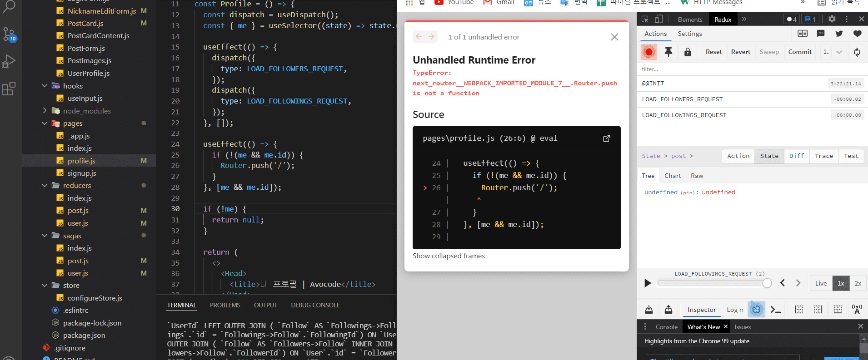Open Redux DevTools chat feedback icon

(x=821, y=34)
